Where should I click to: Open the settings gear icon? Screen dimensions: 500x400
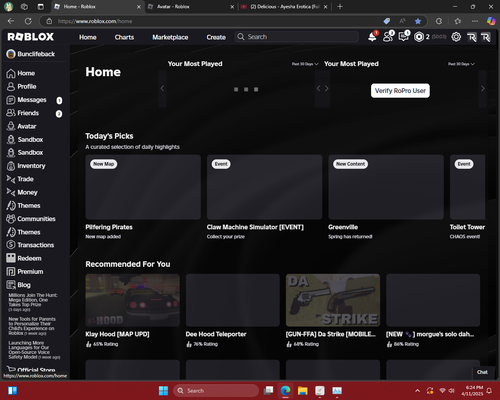tap(456, 37)
